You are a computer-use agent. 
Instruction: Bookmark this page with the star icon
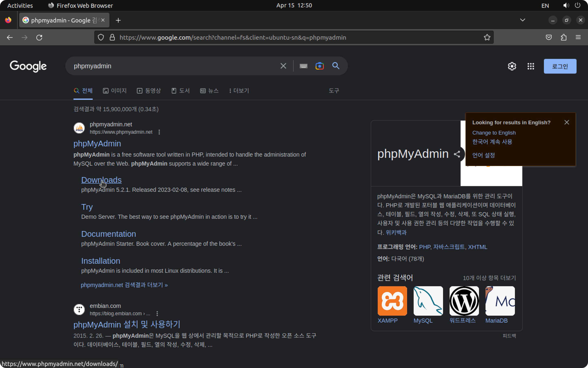[x=487, y=37]
